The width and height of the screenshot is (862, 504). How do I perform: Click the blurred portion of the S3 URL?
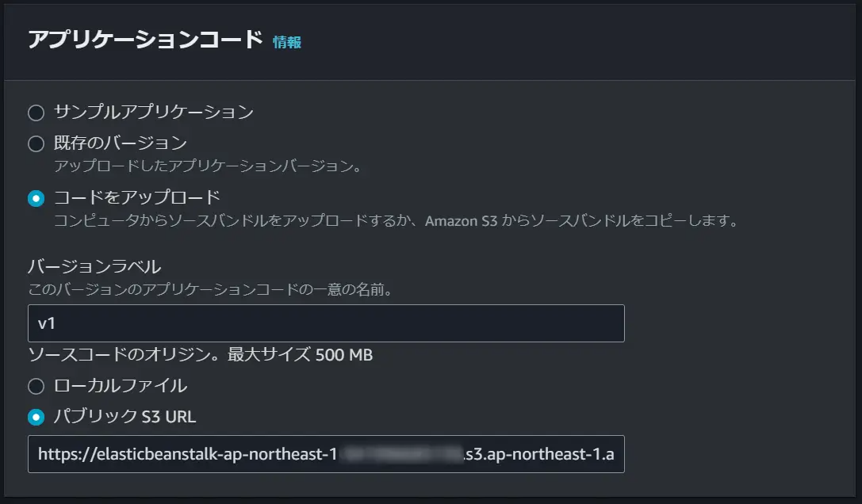[400, 455]
